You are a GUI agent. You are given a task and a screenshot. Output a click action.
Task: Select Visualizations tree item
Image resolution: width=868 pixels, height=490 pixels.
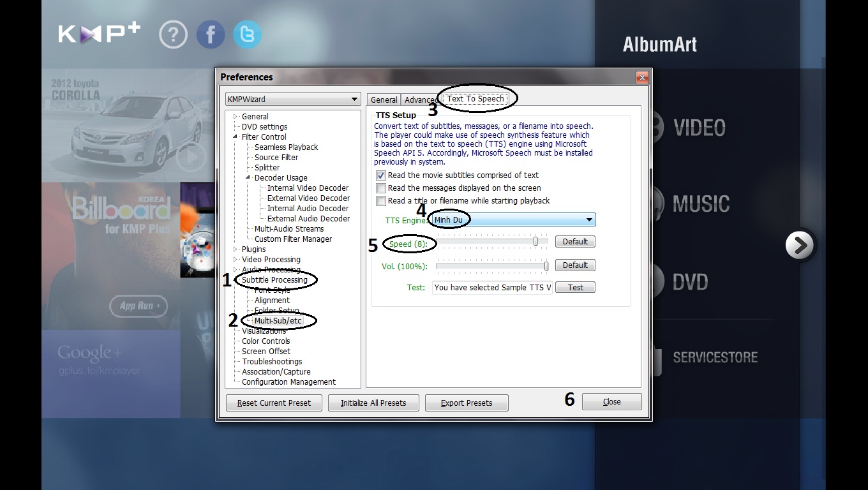point(264,331)
